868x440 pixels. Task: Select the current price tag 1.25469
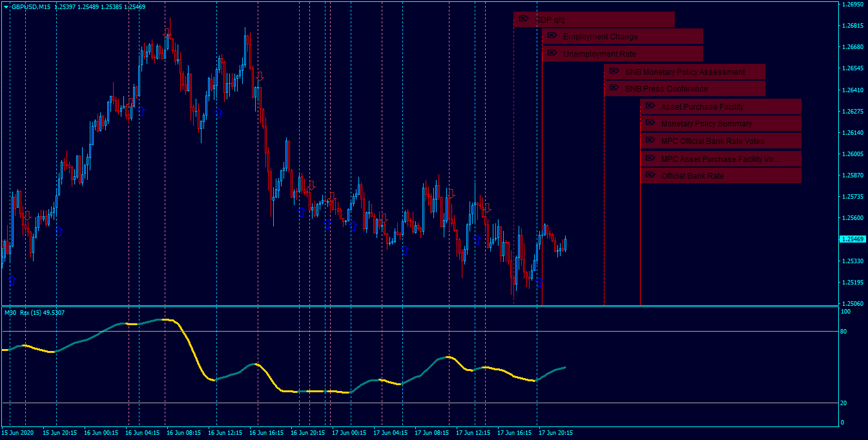click(x=852, y=239)
